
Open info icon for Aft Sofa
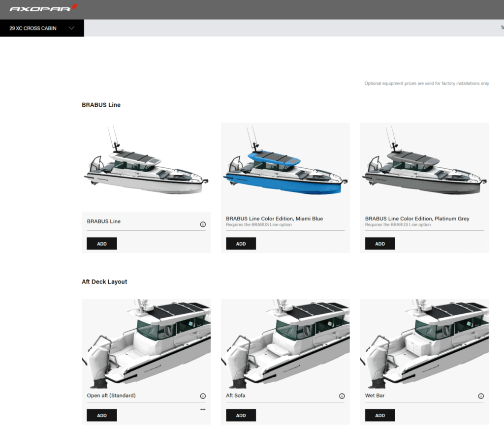pyautogui.click(x=342, y=396)
